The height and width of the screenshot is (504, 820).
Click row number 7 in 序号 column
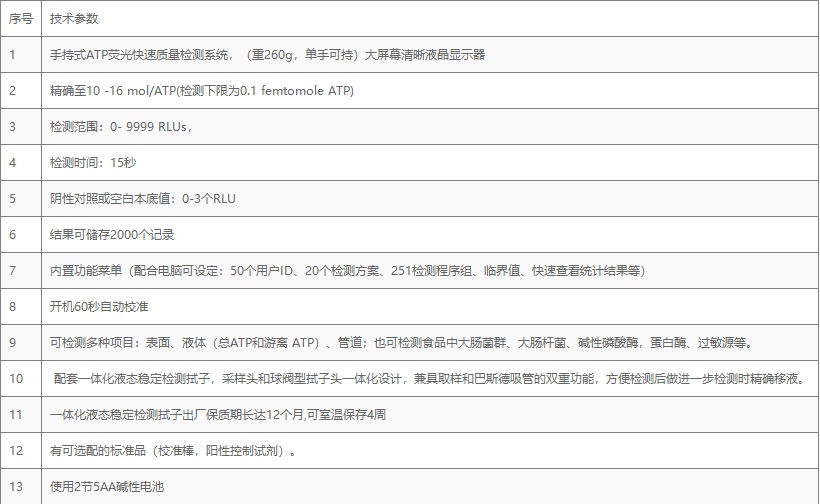tap(12, 271)
